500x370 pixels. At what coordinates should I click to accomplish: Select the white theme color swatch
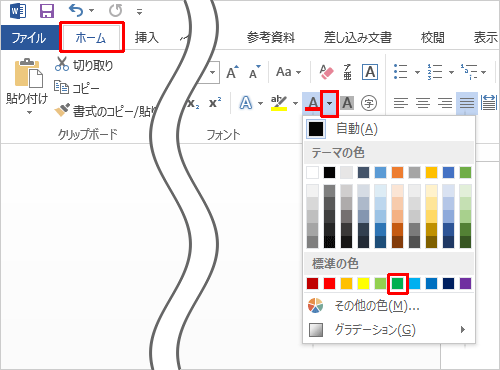pyautogui.click(x=312, y=172)
